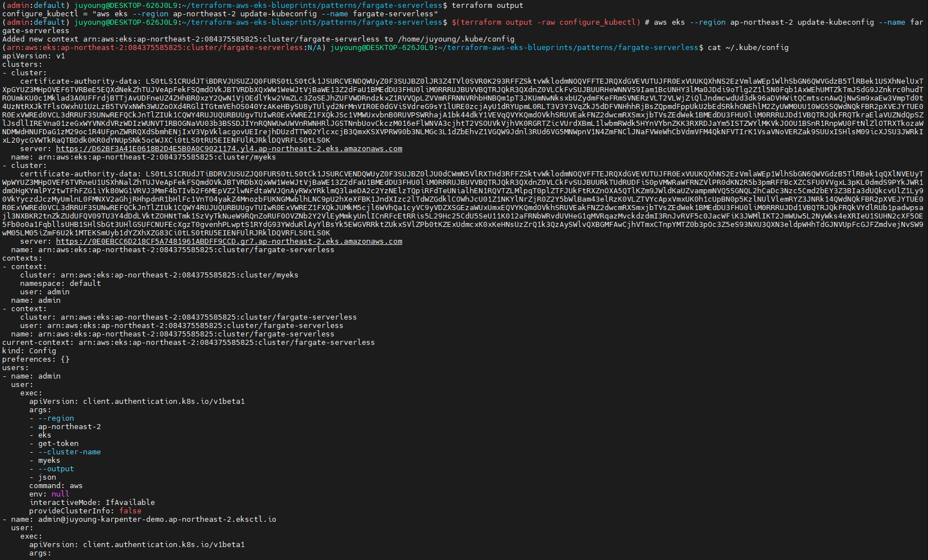The image size is (928, 560).
Task: Click the first 'certificate-authority-data:' key
Action: [x=81, y=81]
